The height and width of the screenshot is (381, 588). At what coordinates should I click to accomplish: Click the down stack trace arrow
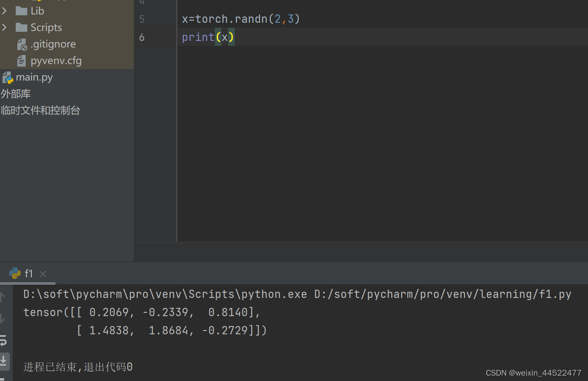click(x=2, y=319)
